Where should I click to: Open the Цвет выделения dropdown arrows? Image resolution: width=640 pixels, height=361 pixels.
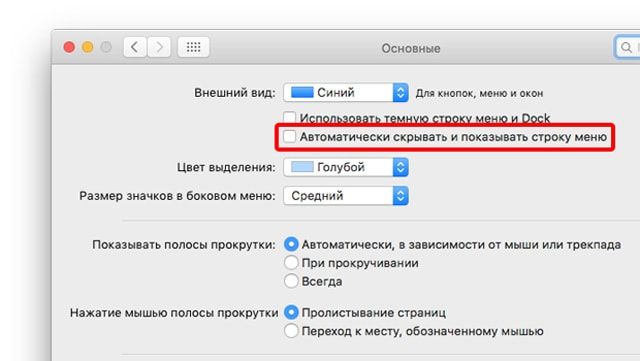(x=400, y=167)
